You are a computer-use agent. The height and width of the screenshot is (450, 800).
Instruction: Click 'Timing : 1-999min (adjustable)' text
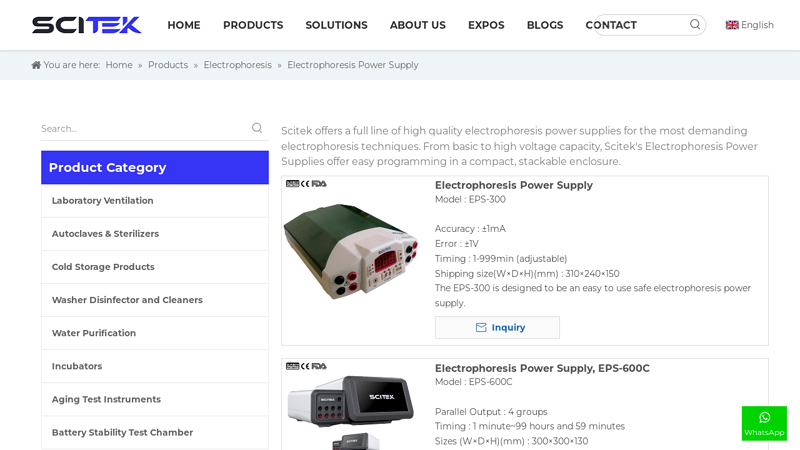point(501,259)
